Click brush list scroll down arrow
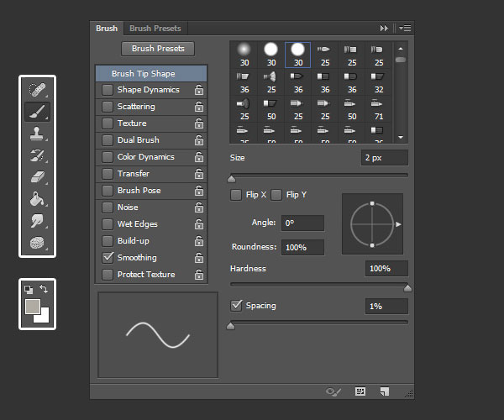 401,137
